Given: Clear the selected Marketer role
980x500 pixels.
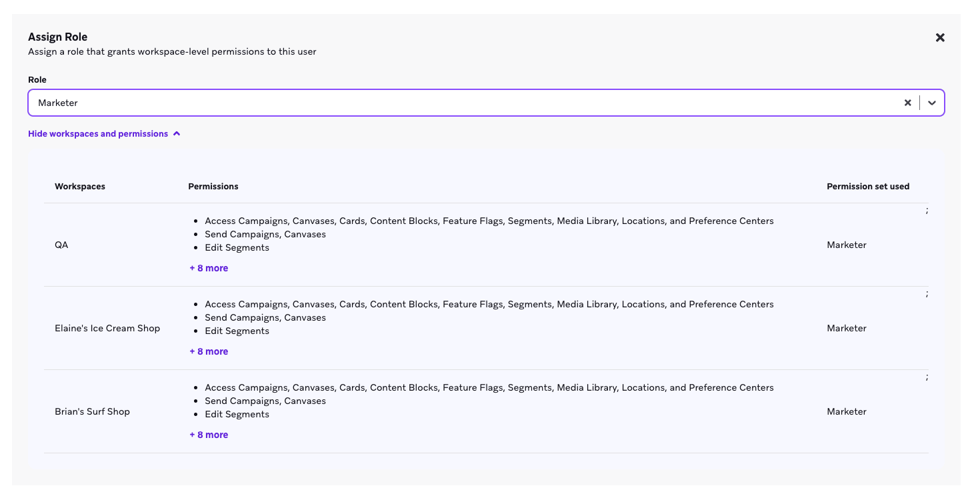Looking at the screenshot, I should pyautogui.click(x=908, y=103).
